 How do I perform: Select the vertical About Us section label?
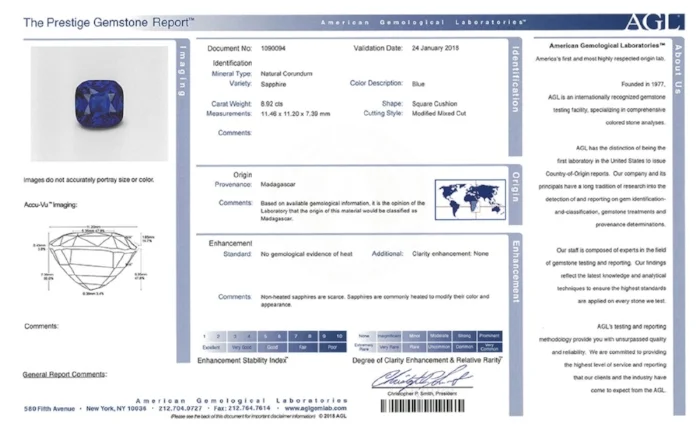[678, 69]
